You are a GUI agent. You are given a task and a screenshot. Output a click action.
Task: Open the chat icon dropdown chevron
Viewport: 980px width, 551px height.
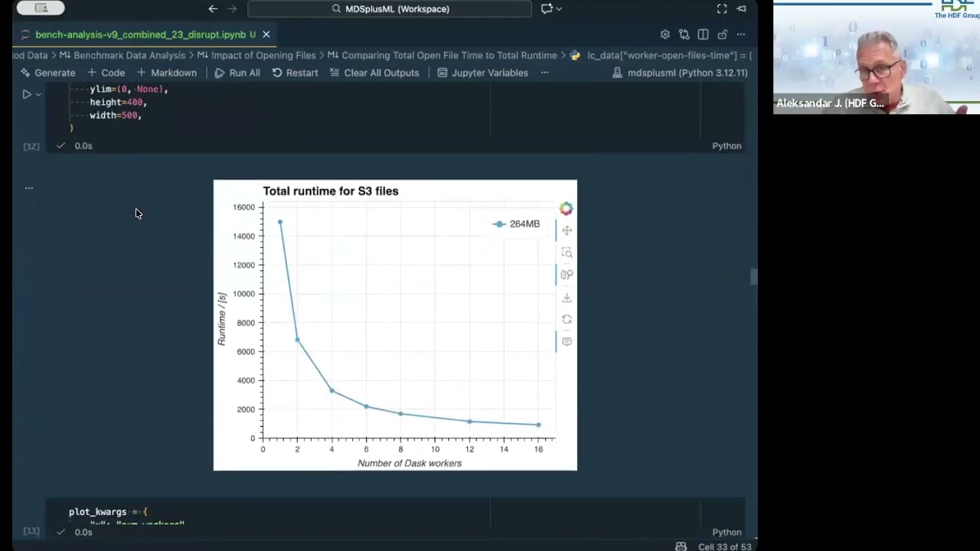tap(559, 8)
